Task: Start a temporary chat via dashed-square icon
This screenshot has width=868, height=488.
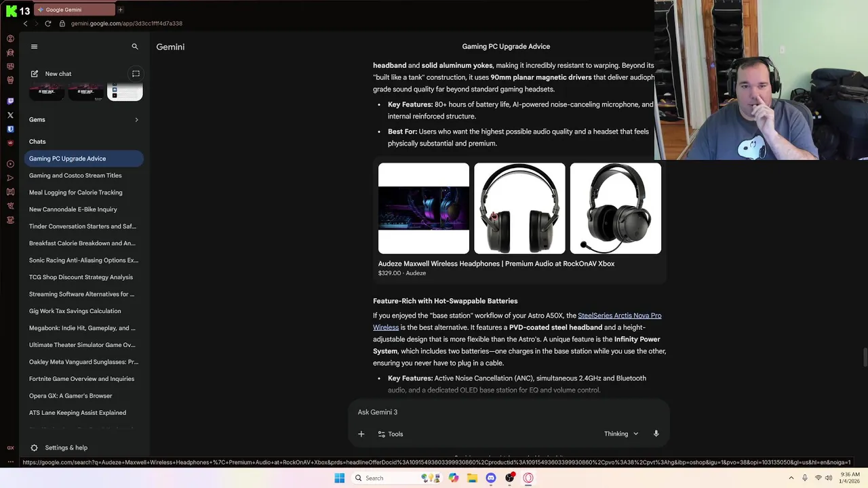Action: [x=136, y=74]
